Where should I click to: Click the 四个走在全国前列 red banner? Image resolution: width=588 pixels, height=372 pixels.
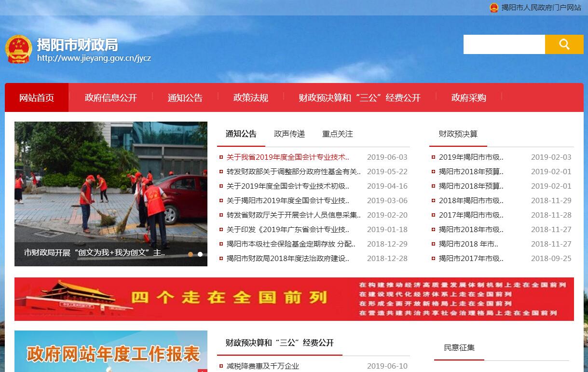pyautogui.click(x=294, y=299)
